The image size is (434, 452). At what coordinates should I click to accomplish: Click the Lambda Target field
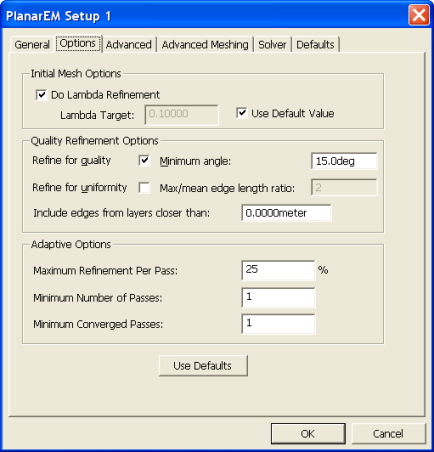182,115
